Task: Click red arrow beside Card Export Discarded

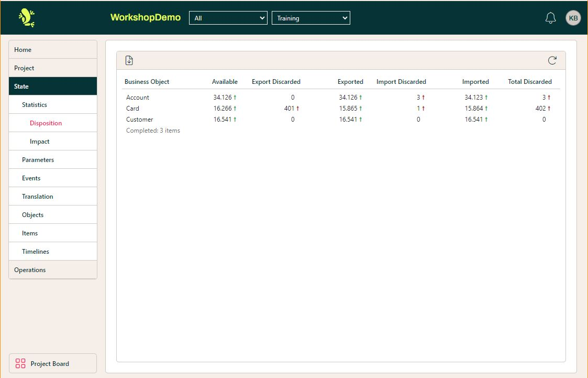Action: [x=298, y=109]
